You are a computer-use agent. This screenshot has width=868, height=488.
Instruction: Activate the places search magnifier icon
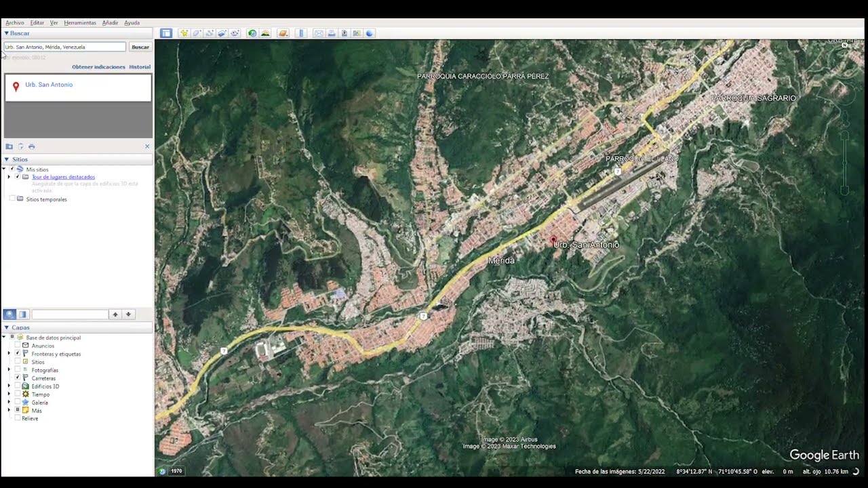click(9, 314)
